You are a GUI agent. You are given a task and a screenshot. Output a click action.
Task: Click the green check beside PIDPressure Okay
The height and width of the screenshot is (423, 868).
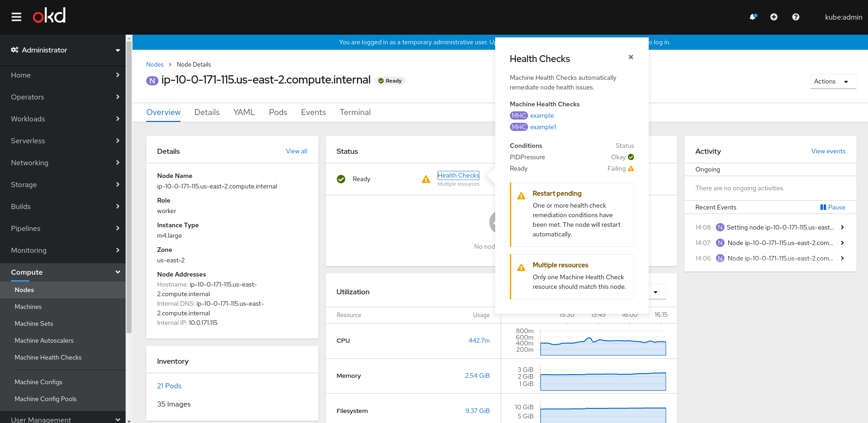631,157
